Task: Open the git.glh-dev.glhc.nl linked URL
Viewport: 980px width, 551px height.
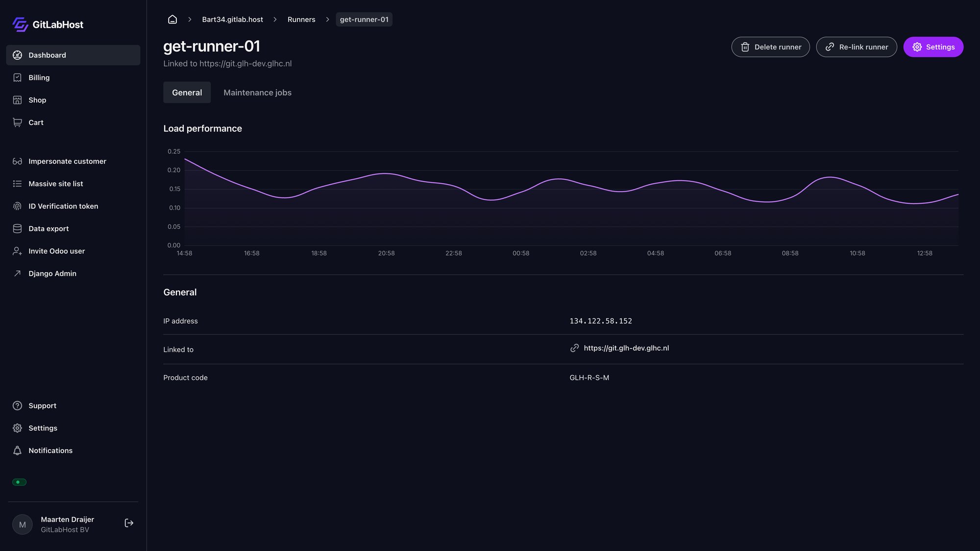Action: tap(626, 348)
